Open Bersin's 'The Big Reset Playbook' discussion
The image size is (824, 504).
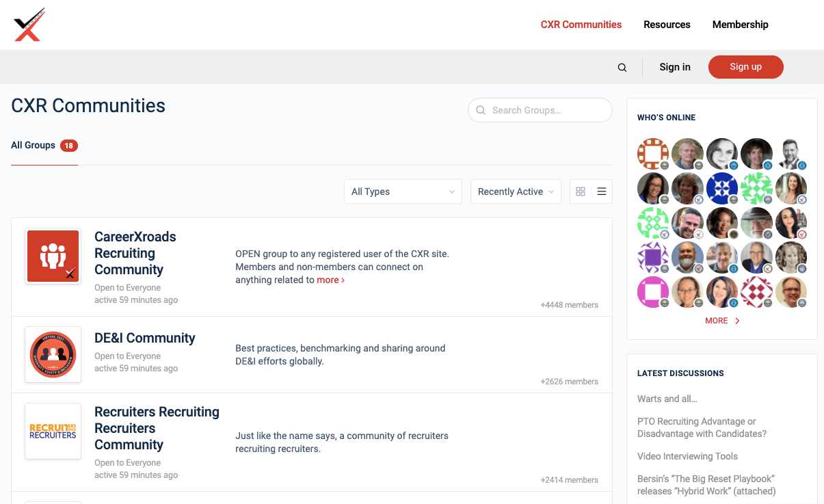[x=706, y=485]
